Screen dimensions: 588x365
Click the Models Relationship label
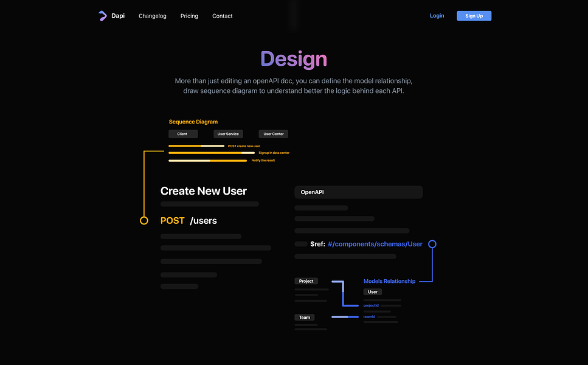pos(389,281)
